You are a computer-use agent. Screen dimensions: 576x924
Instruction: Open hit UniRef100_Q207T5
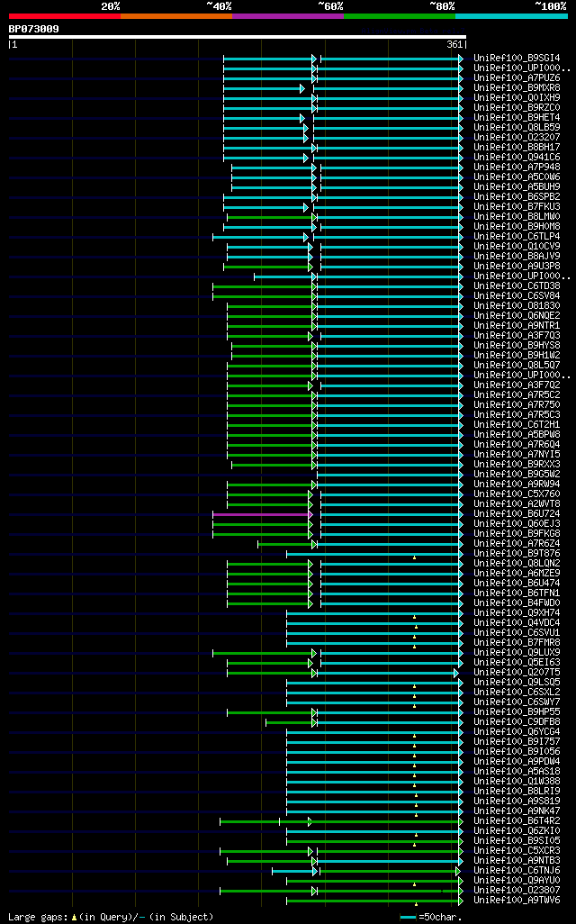coord(517,673)
